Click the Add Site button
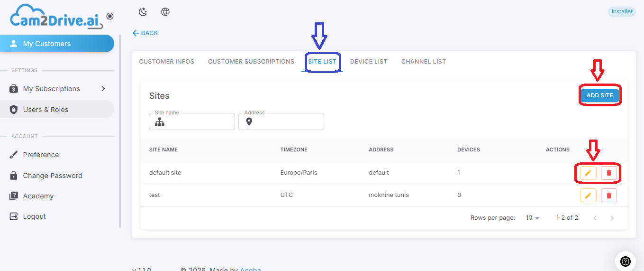The width and height of the screenshot is (644, 271). [x=600, y=95]
